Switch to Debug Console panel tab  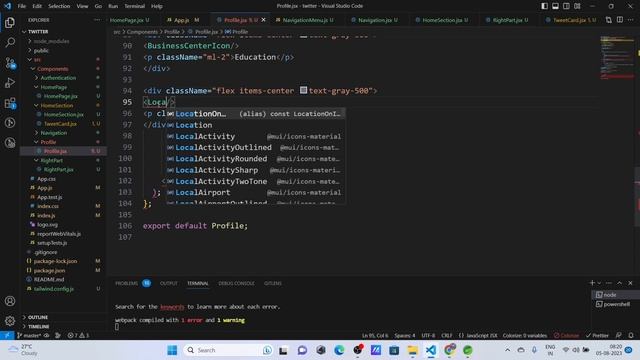(236, 283)
